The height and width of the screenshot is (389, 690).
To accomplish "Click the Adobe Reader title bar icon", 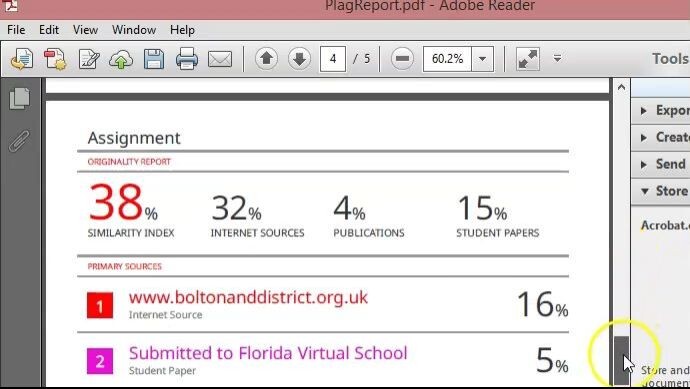I will click(11, 5).
